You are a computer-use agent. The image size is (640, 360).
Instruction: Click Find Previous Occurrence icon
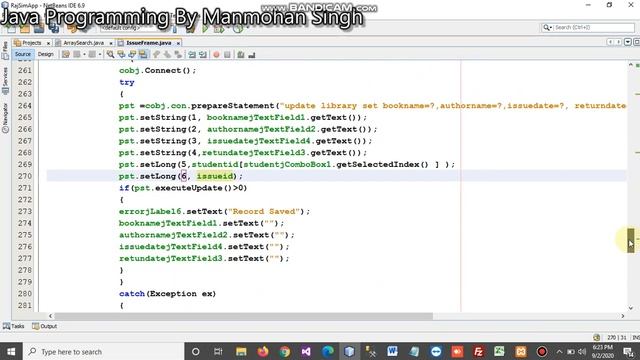pyautogui.click(x=121, y=54)
